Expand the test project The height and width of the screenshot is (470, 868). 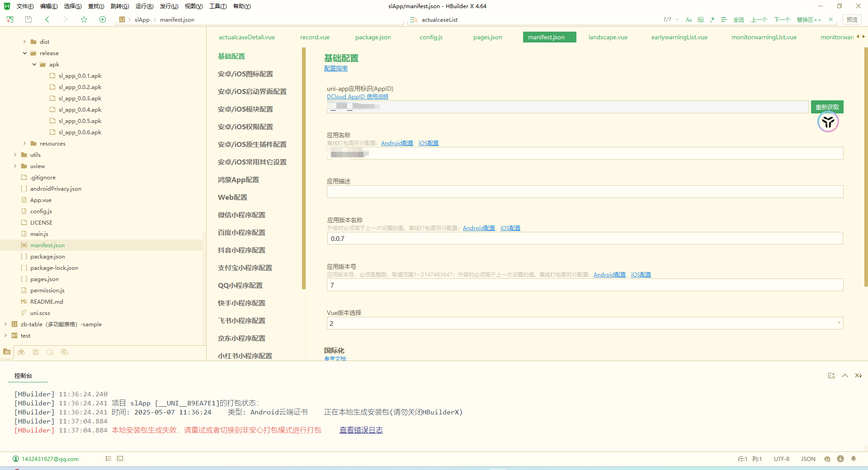(5, 335)
